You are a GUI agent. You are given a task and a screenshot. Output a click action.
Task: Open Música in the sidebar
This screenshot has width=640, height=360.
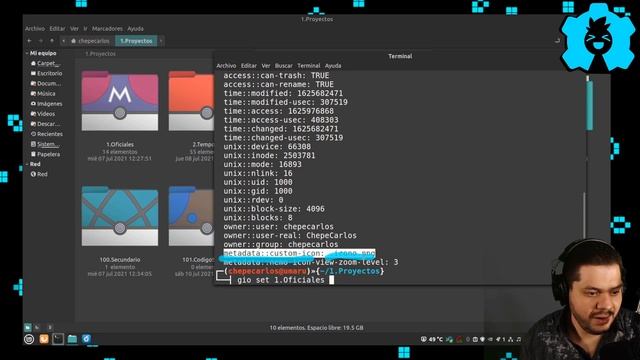coord(43,94)
